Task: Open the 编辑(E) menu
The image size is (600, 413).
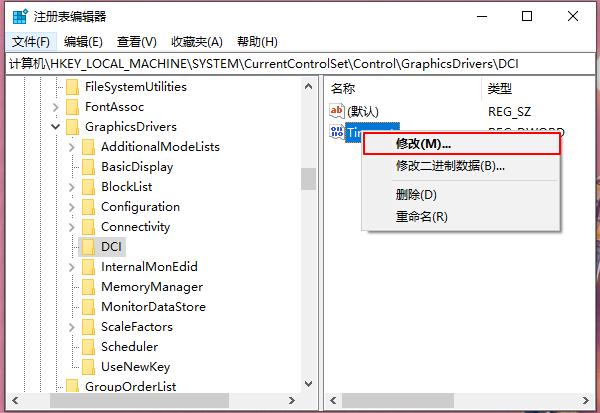Action: pyautogui.click(x=83, y=41)
